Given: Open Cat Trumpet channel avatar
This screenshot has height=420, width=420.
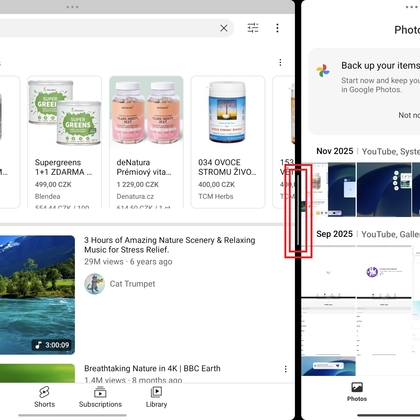Looking at the screenshot, I should 95,284.
